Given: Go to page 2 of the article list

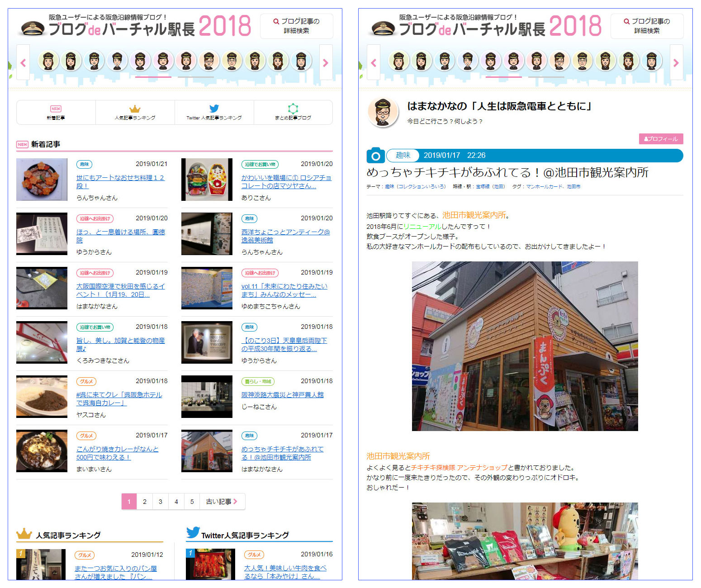Looking at the screenshot, I should coord(145,502).
